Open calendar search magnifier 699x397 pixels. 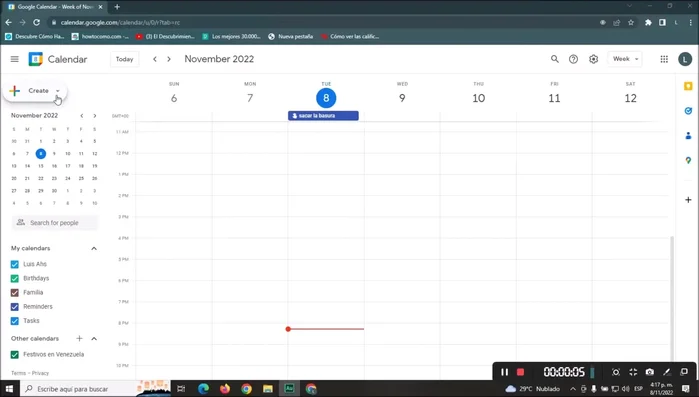555,59
